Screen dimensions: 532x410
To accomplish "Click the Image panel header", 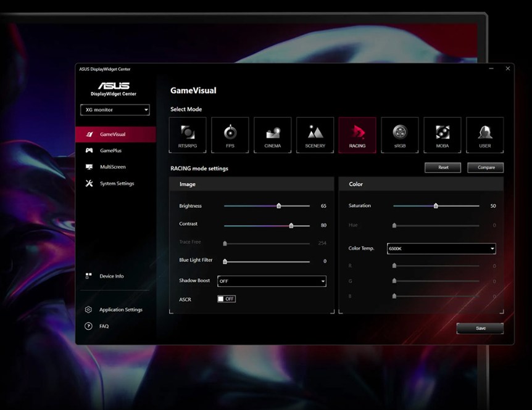I will 251,184.
